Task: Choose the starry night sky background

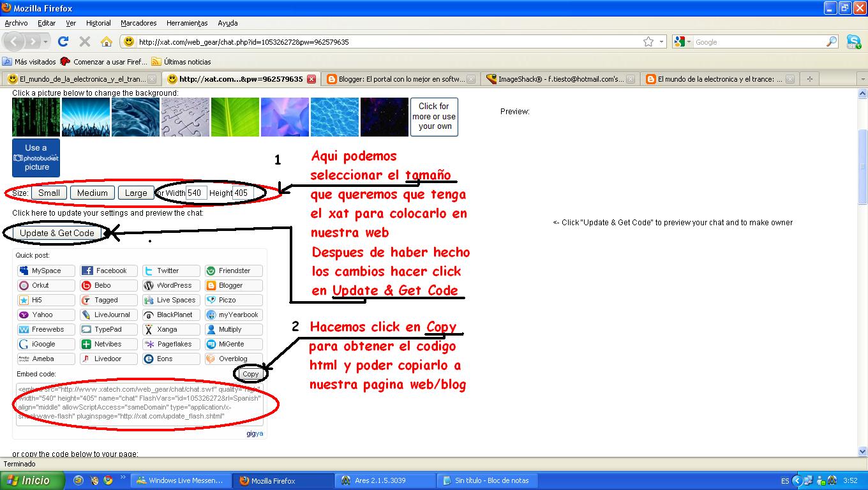Action: coord(384,117)
